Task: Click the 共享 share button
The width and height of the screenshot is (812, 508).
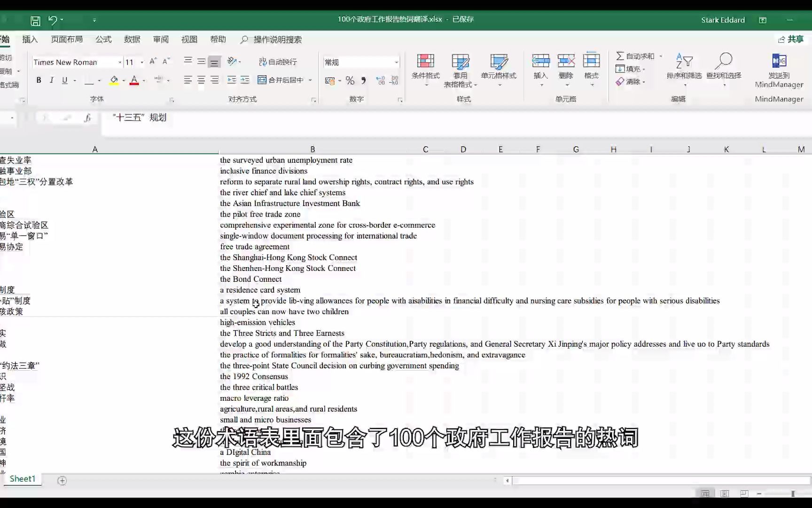Action: 791,39
